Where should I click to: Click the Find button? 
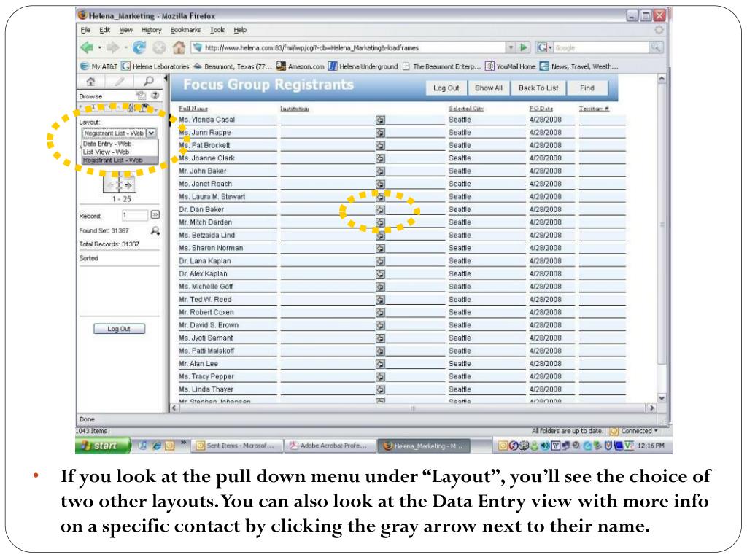(587, 88)
